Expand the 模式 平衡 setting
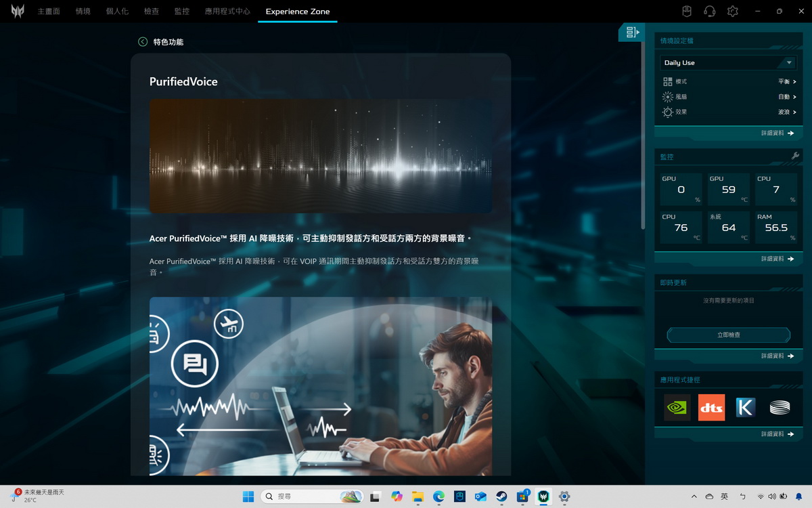812x508 pixels. 786,81
